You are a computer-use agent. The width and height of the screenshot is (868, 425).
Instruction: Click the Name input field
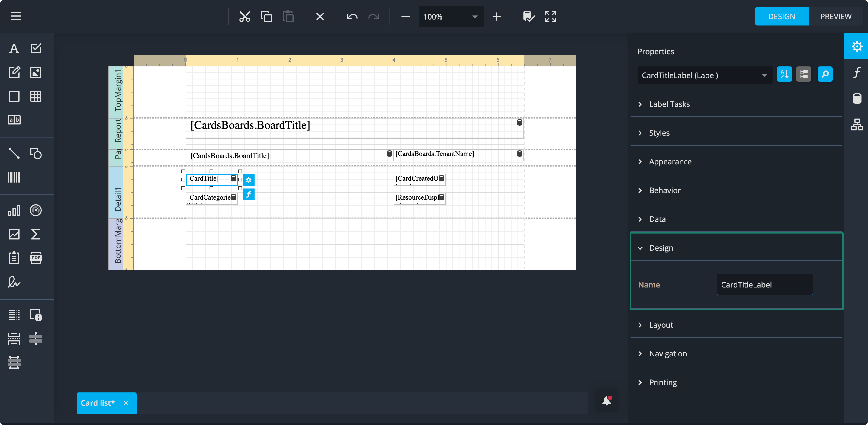(x=765, y=285)
